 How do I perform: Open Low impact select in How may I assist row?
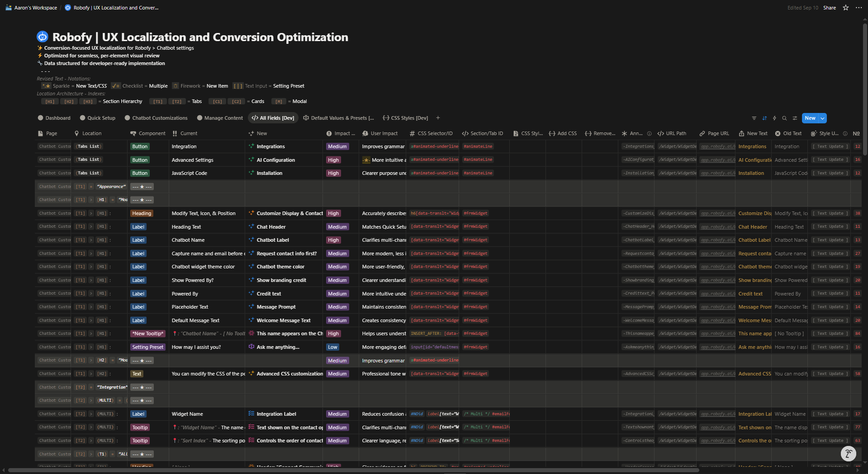[333, 347]
